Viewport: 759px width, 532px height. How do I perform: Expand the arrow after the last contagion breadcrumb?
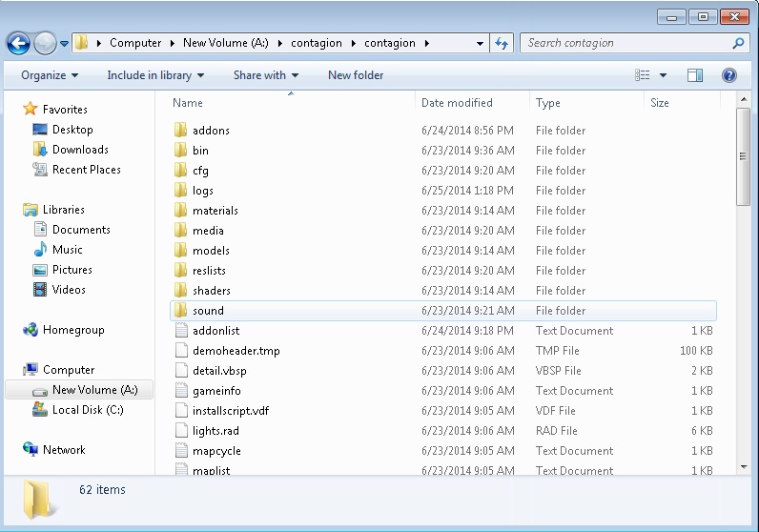[x=427, y=43]
